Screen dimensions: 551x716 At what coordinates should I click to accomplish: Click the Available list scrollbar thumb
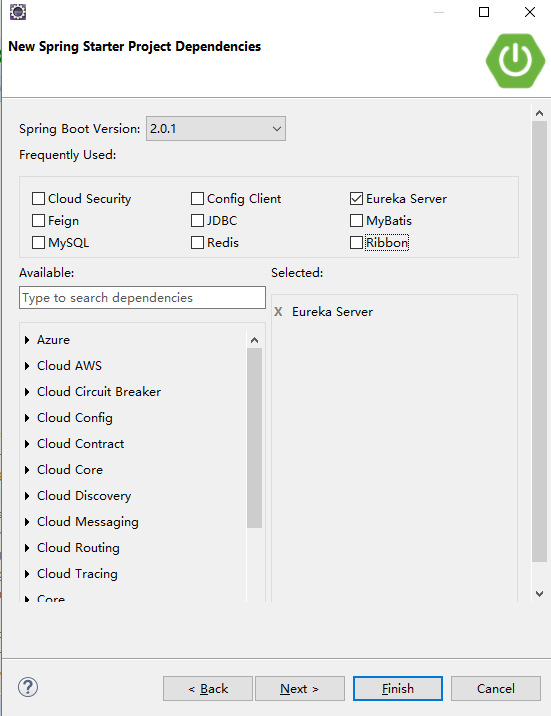coord(254,438)
